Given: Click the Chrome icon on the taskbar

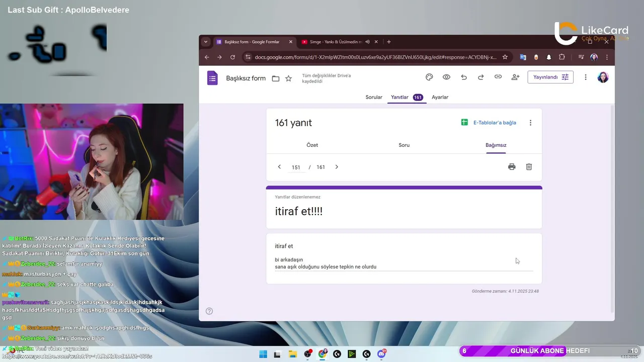Looking at the screenshot, I should coord(323,354).
